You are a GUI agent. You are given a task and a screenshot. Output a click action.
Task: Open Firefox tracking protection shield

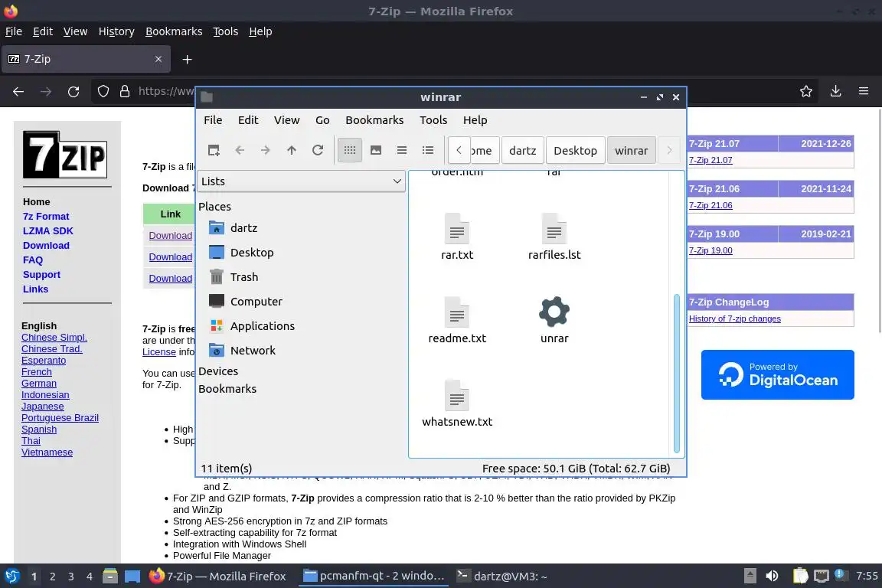coord(103,91)
